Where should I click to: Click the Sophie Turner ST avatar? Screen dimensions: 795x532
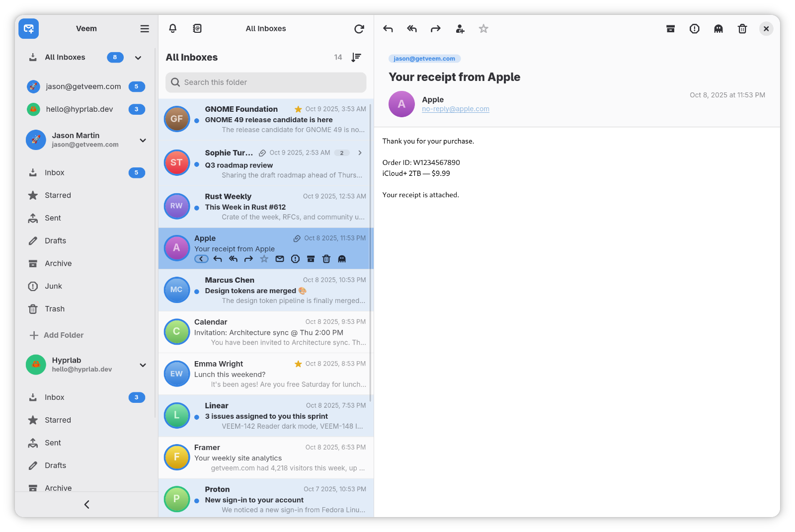pyautogui.click(x=177, y=163)
